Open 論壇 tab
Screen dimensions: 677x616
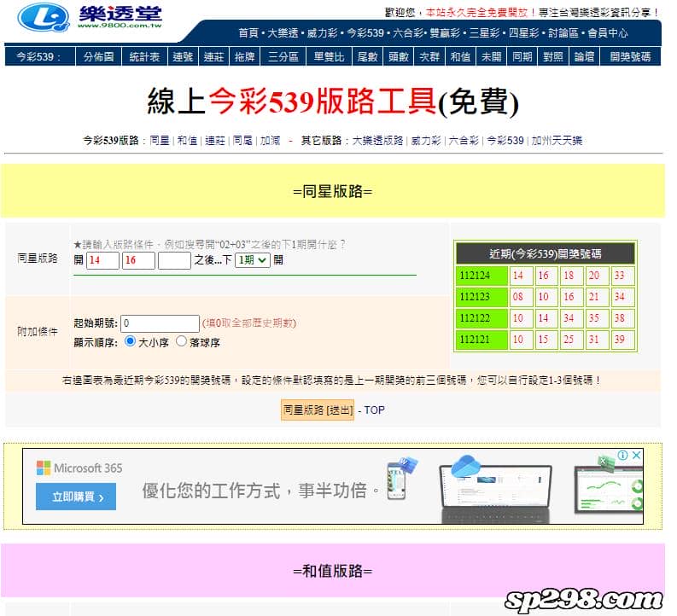pos(584,57)
